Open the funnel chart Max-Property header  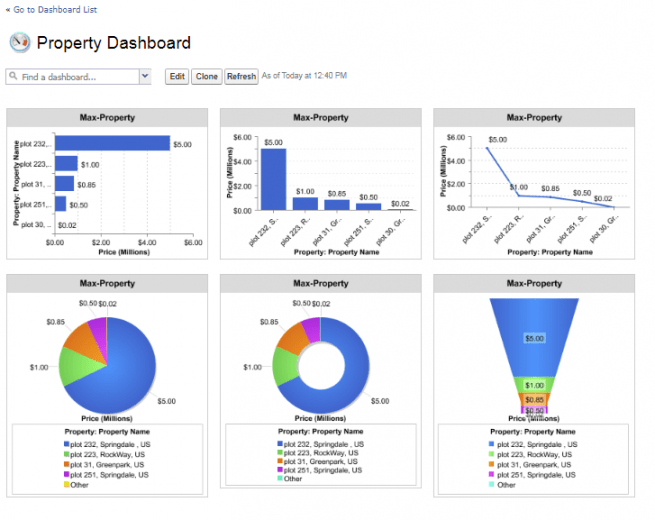pos(534,283)
